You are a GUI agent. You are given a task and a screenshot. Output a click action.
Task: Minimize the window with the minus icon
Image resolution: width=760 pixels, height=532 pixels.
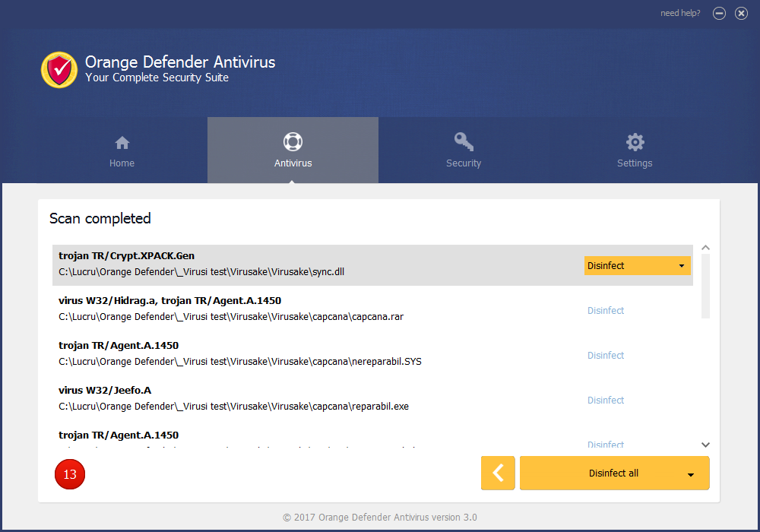pos(719,13)
